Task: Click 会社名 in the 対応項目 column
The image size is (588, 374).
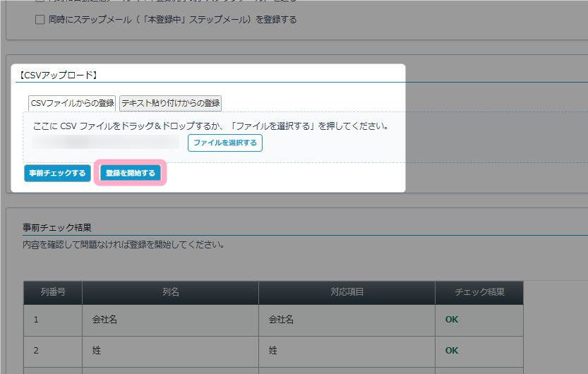Action: 281,320
